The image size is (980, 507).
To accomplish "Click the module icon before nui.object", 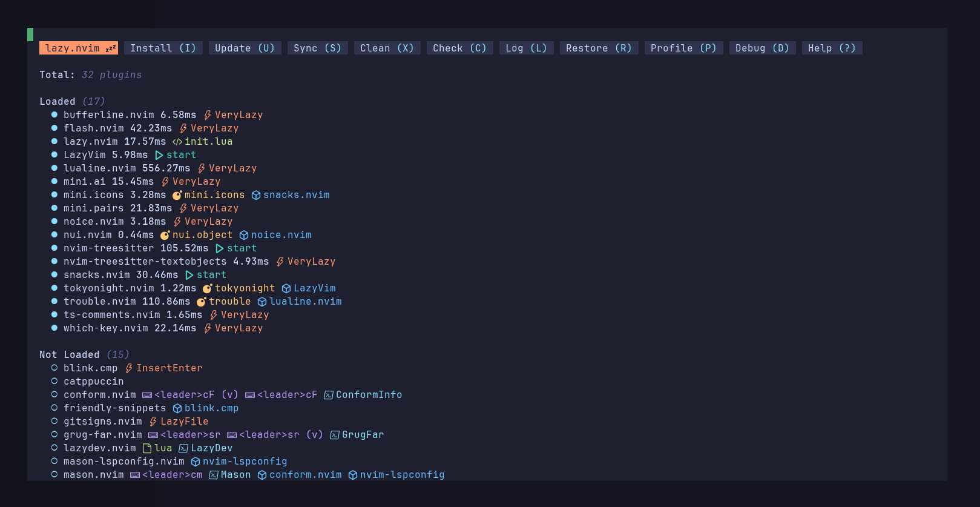I will [165, 235].
